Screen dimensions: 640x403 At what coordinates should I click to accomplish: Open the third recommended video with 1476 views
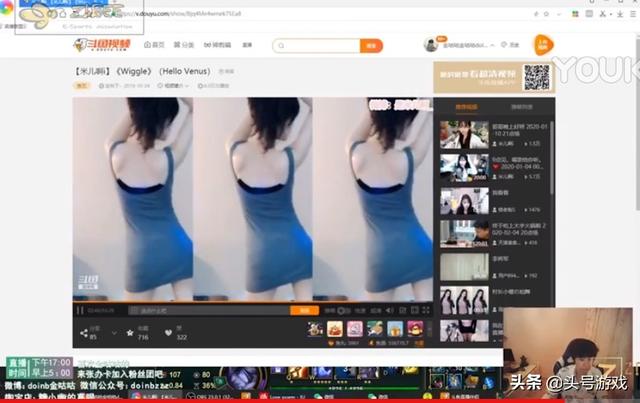click(x=494, y=201)
